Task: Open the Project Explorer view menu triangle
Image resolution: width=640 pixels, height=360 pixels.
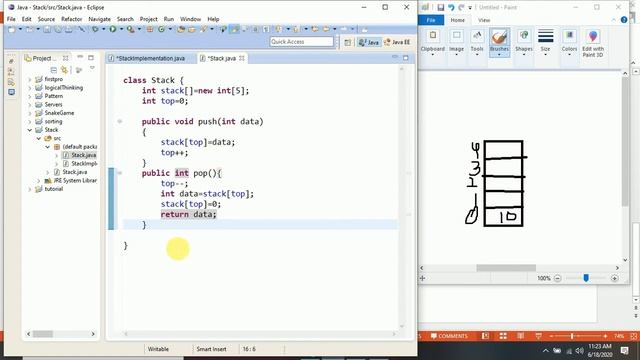Action: pos(92,68)
